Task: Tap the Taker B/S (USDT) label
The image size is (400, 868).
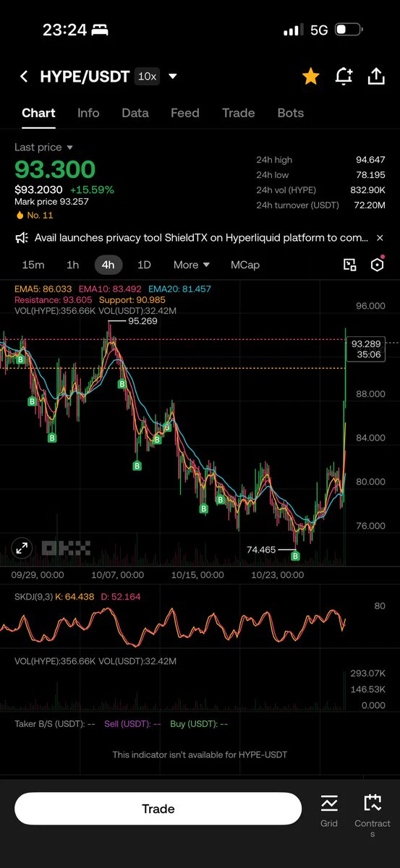Action: pos(55,723)
